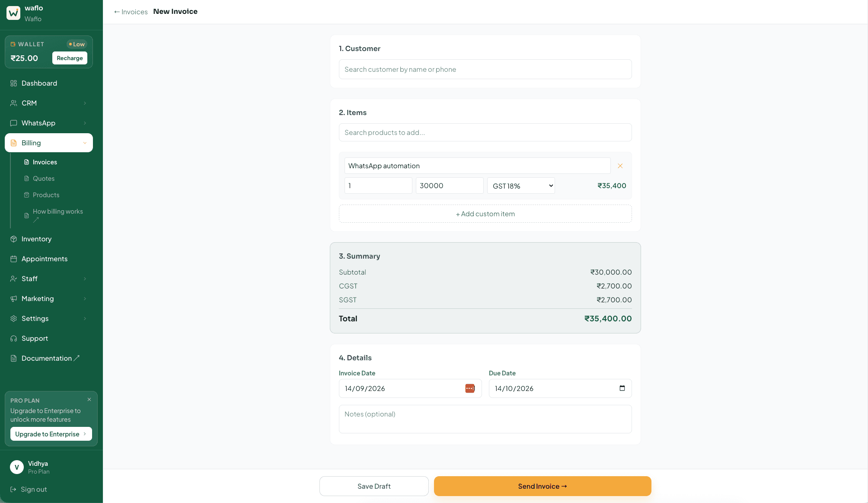The height and width of the screenshot is (503, 868).
Task: Click the Support headset icon
Action: click(x=14, y=338)
